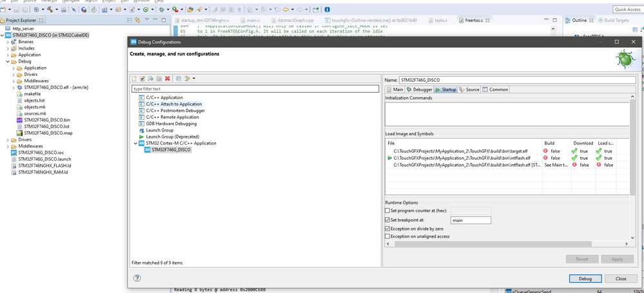Toggle Set program counter at (hex) checkbox

(387, 211)
